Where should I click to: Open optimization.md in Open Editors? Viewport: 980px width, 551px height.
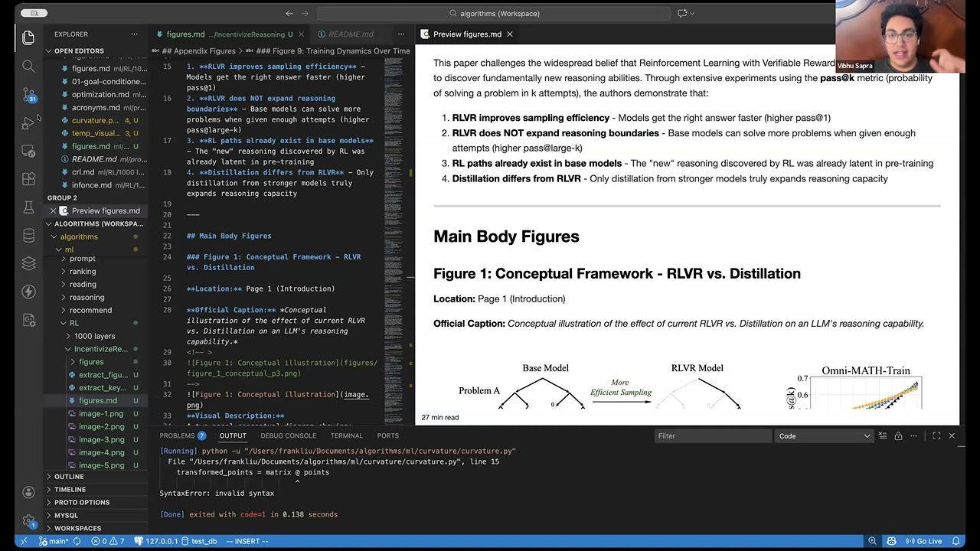click(100, 94)
